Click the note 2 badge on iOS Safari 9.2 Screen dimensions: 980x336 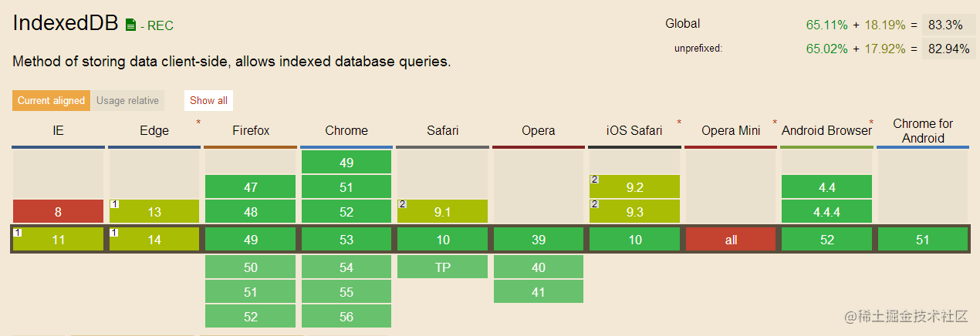[594, 180]
